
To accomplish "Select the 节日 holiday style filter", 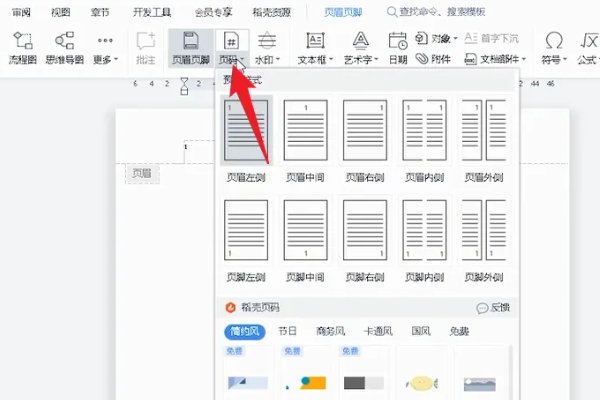I will pyautogui.click(x=287, y=331).
